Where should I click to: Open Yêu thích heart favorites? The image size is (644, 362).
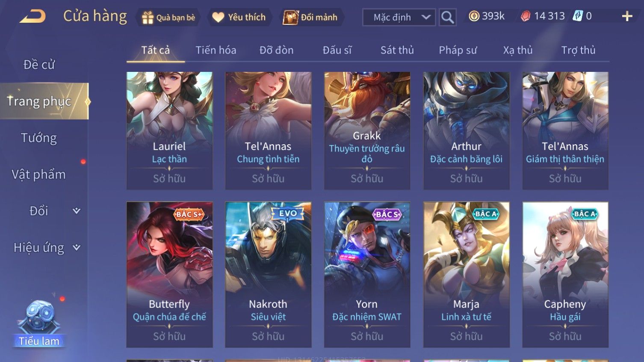(218, 18)
